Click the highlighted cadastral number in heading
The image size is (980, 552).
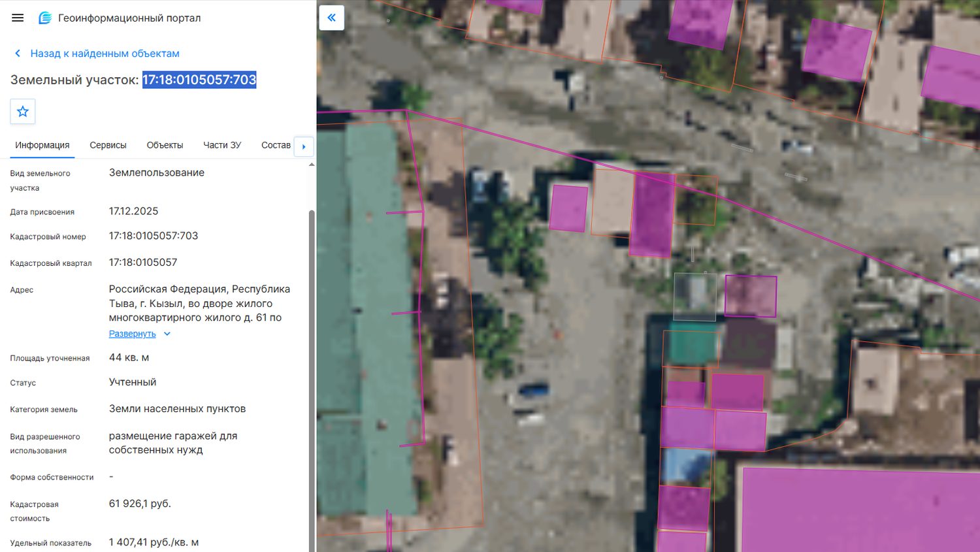point(199,80)
